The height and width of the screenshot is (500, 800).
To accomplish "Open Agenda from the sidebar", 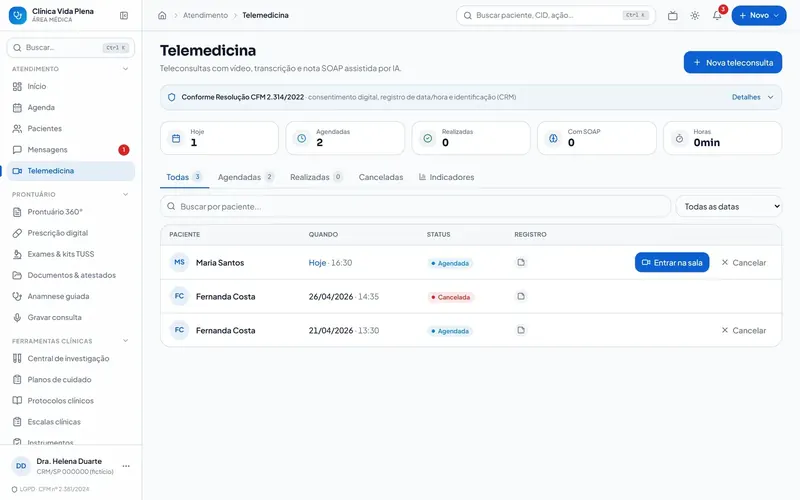I will click(70, 107).
